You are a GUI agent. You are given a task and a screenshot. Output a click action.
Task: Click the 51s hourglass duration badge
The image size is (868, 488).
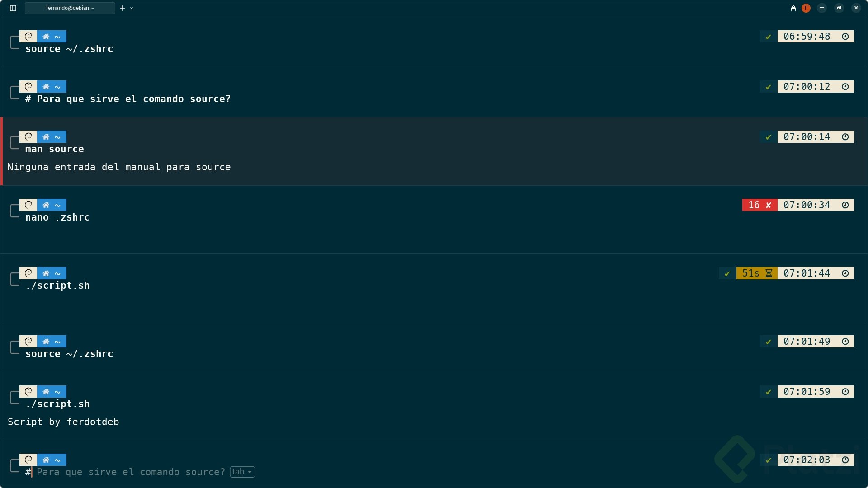756,273
